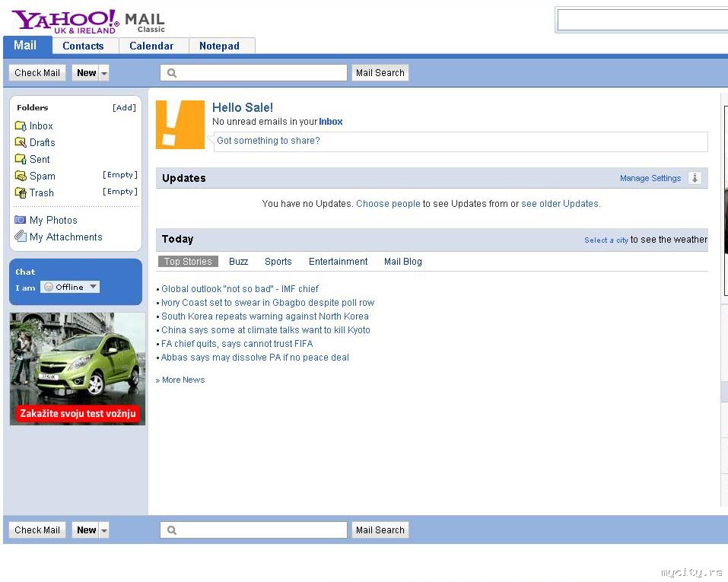Click the top Check Mail button
The width and height of the screenshot is (728, 582).
[x=37, y=73]
